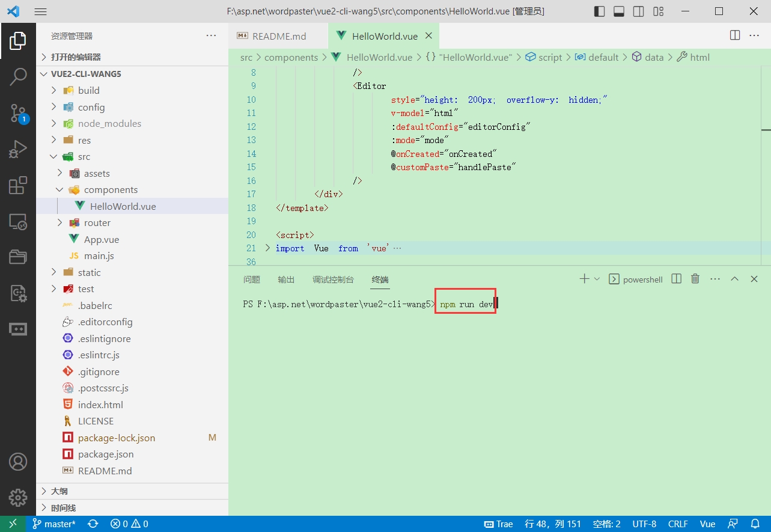Viewport: 771px width, 532px height.
Task: Click the Manage settings gear icon
Action: (18, 497)
